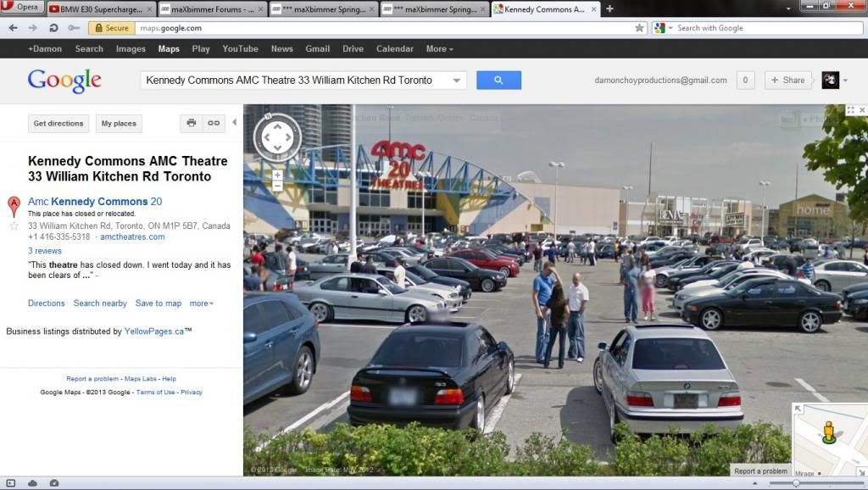This screenshot has height=490, width=868.
Task: Expand the More menu in the Google bar
Action: point(440,48)
